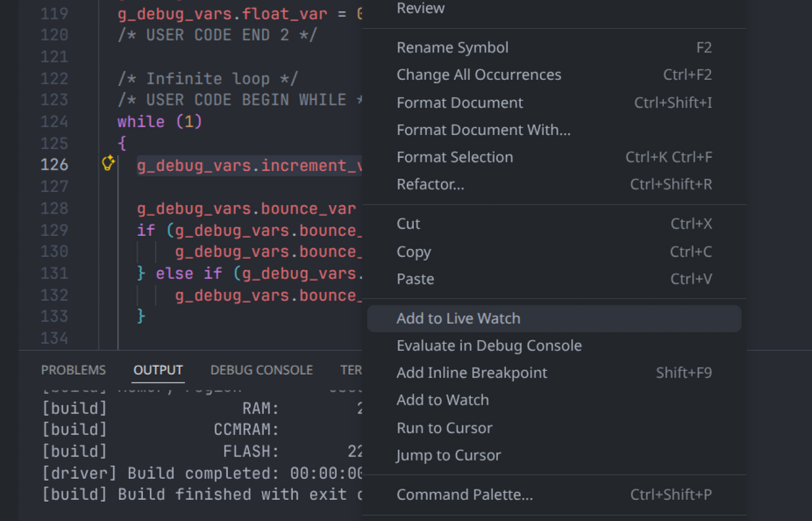Select Copy from the context menu
Viewport: 812px width, 521px height.
554,252
